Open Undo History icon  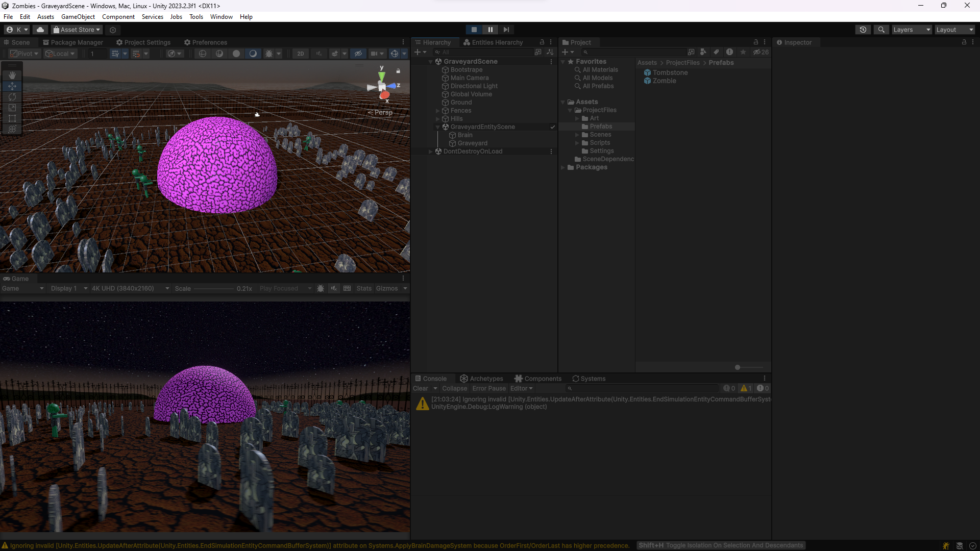coord(863,30)
